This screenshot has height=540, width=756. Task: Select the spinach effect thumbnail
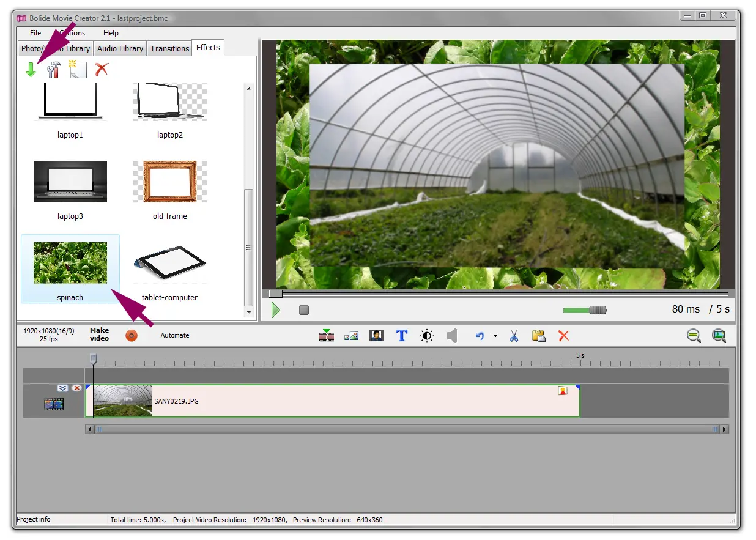pos(70,263)
